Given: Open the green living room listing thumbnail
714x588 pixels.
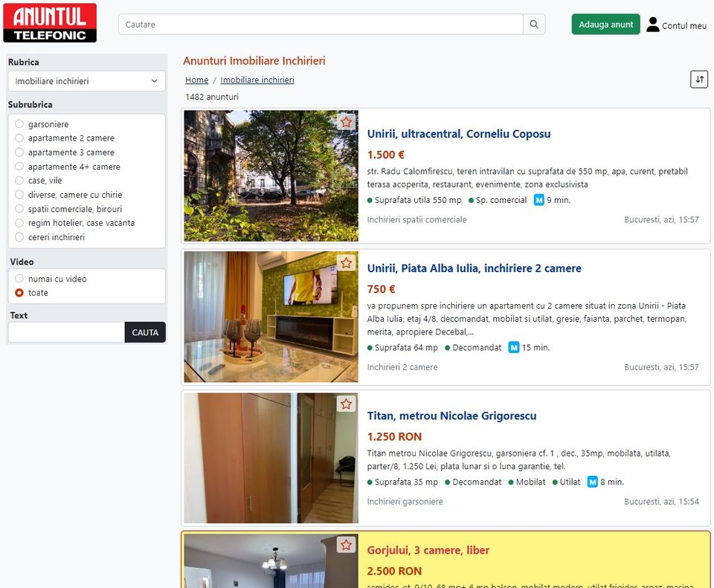Looking at the screenshot, I should (x=271, y=317).
